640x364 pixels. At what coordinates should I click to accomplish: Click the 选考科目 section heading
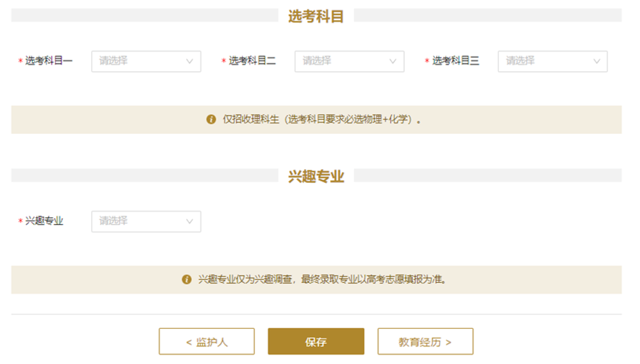[x=316, y=16]
